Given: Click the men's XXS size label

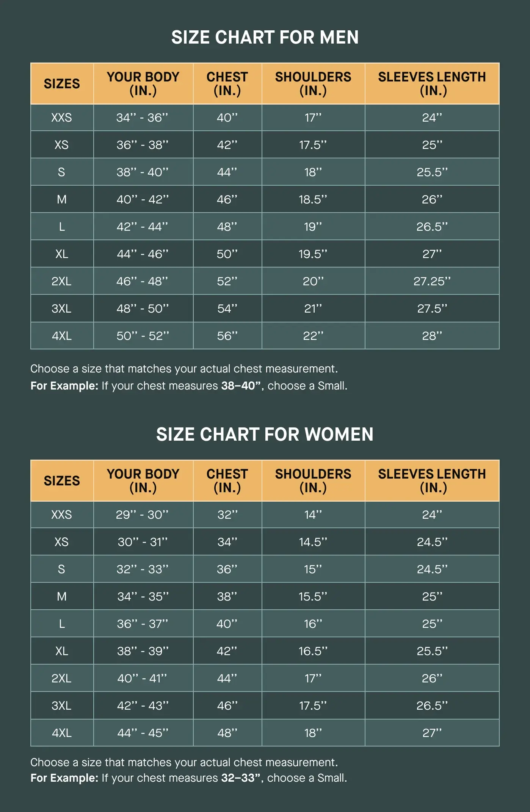Looking at the screenshot, I should [x=61, y=117].
